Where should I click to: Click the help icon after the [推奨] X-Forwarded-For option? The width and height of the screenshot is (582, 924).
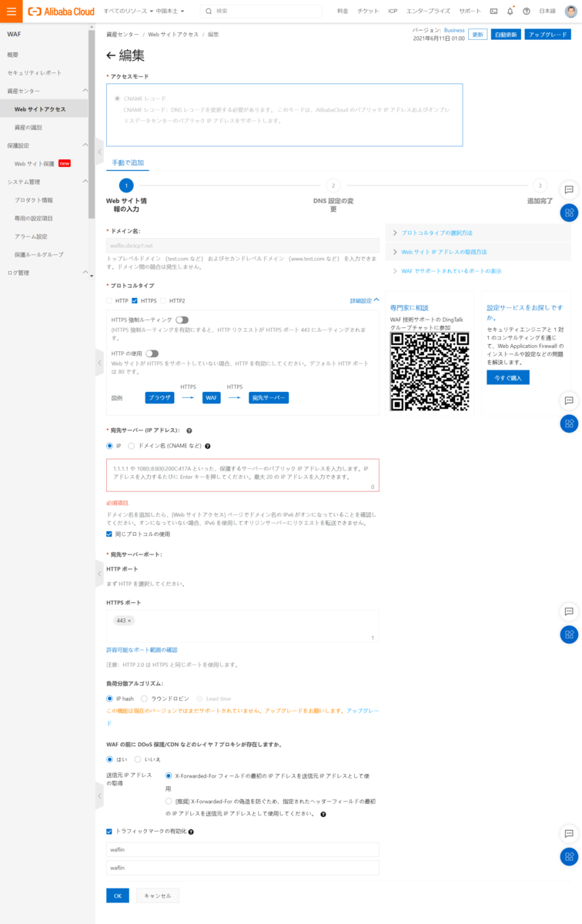[323, 814]
